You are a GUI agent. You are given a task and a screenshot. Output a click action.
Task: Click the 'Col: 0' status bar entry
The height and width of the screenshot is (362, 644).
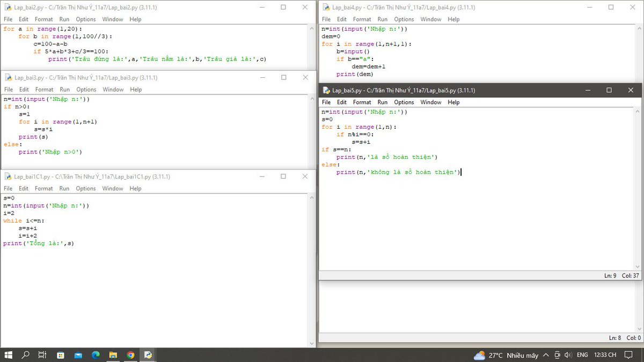pyautogui.click(x=633, y=338)
